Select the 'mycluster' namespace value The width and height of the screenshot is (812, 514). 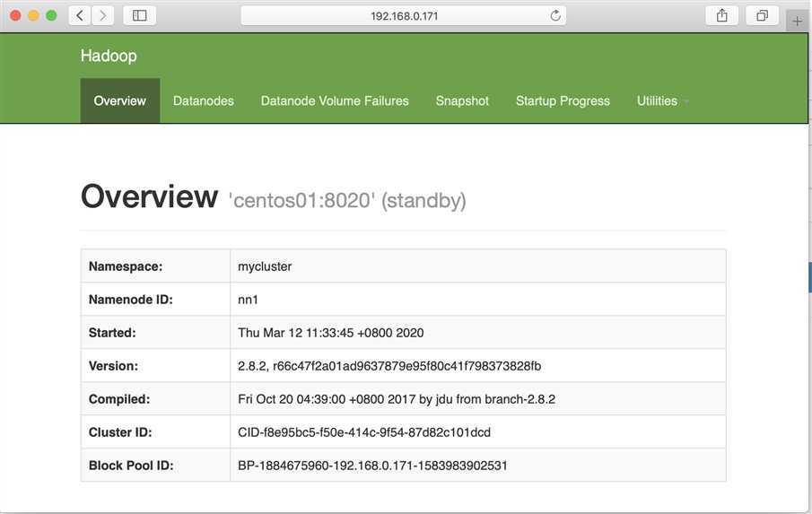(265, 266)
